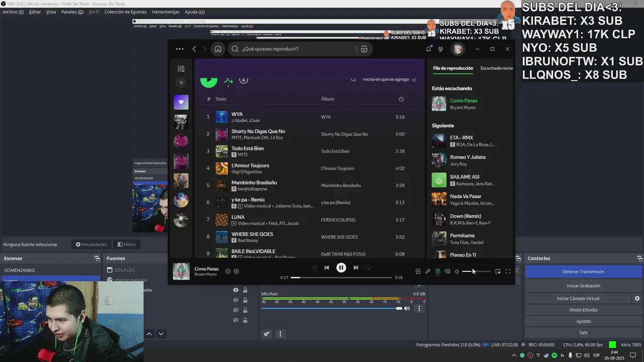Screen dimensions: 644x362
Task: Mute Mic/Aux with the speaker icon
Action: 407,308
